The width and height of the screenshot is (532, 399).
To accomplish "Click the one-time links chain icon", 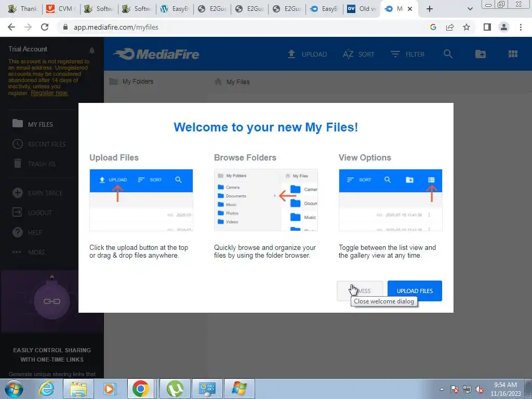I will (52, 301).
